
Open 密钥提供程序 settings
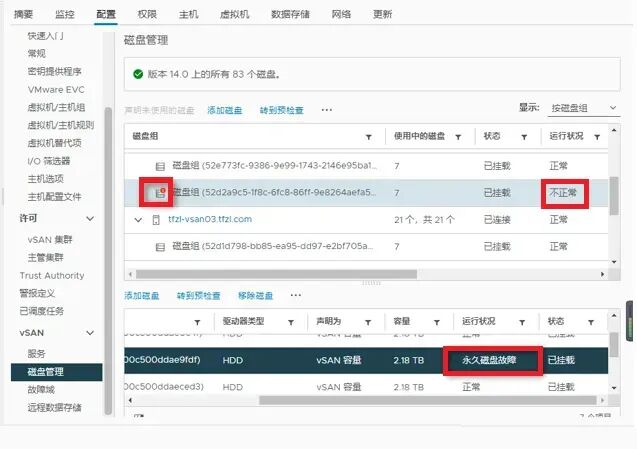pos(54,72)
